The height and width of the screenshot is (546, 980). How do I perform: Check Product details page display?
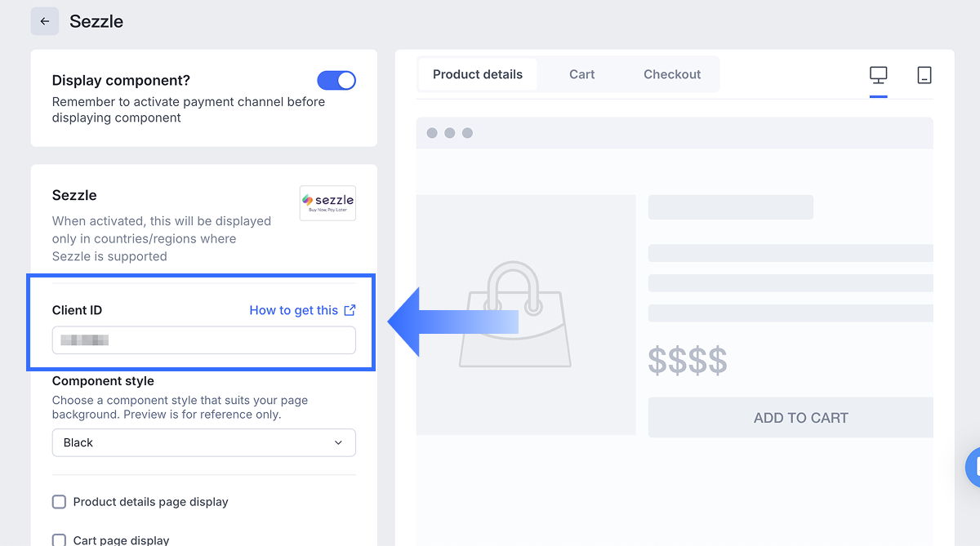(x=59, y=502)
